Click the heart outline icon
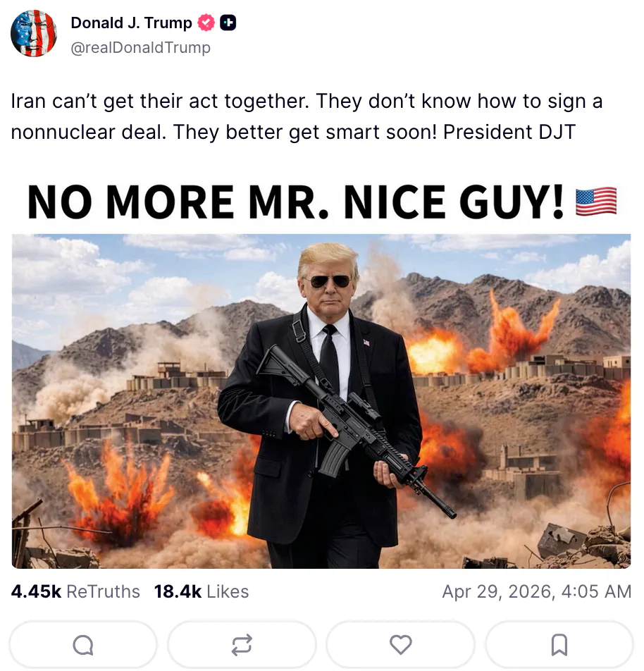Screen dimensions: 644x671 (400, 644)
